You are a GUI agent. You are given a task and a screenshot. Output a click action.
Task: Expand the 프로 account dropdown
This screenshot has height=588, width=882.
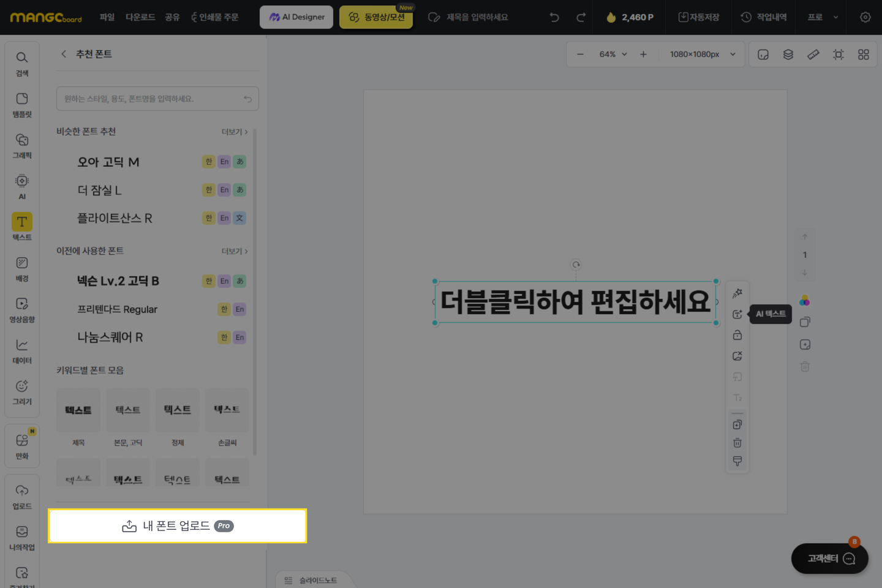(x=823, y=17)
